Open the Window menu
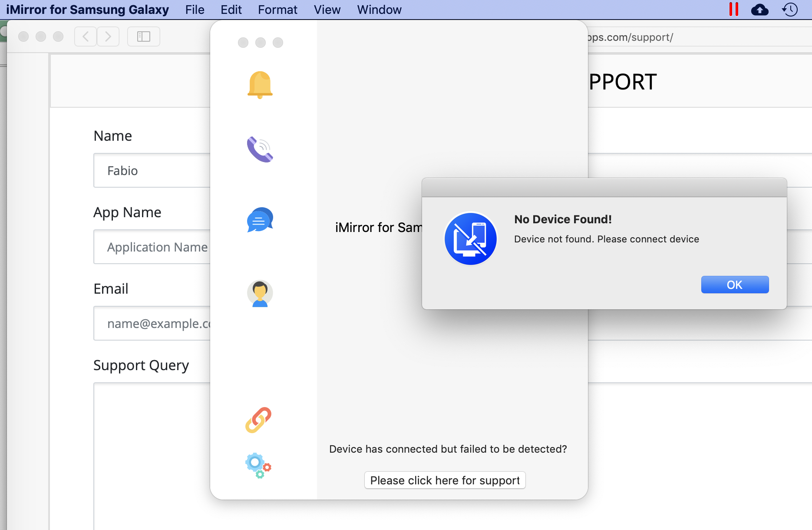 379,10
